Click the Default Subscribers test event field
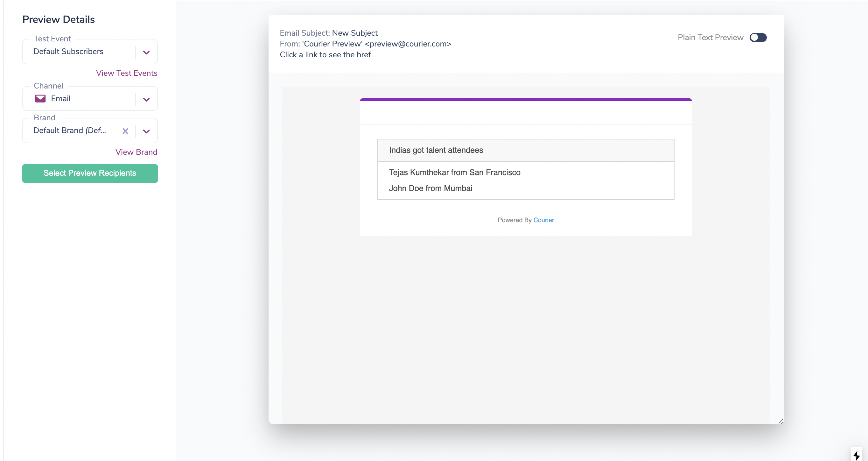 68,52
